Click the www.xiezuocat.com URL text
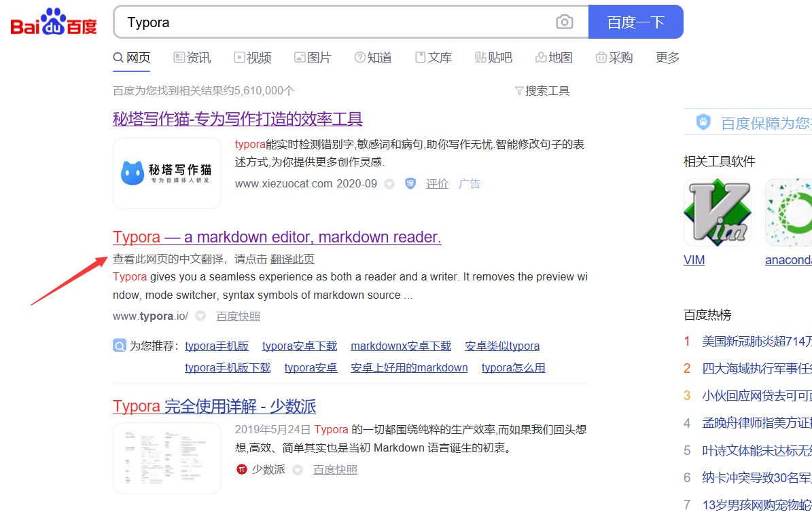The width and height of the screenshot is (812, 512). pos(284,184)
